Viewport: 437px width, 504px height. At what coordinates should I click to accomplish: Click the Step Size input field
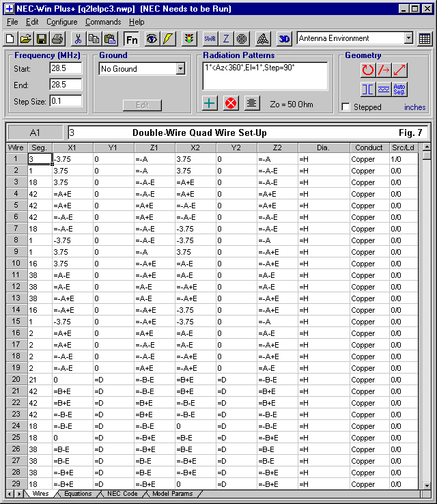[x=66, y=101]
